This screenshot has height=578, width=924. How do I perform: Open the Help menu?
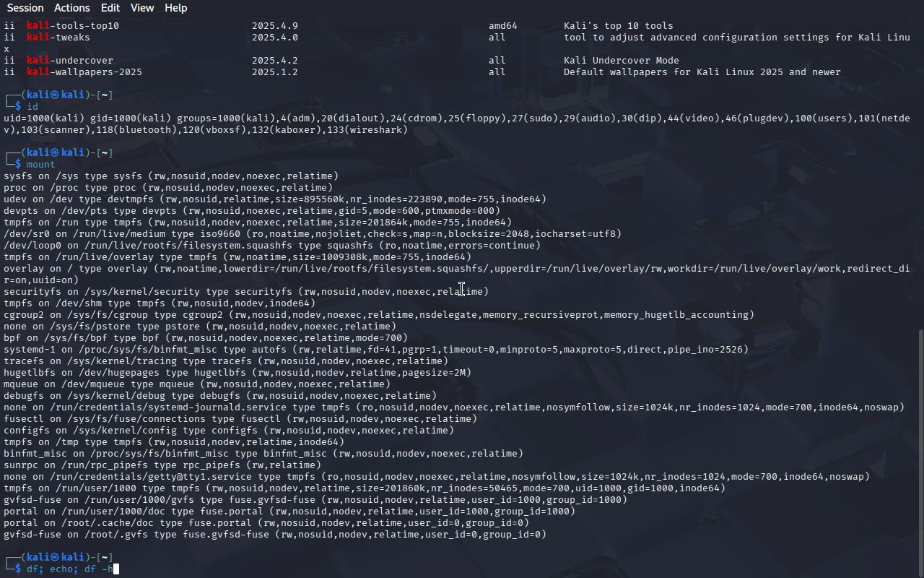175,8
